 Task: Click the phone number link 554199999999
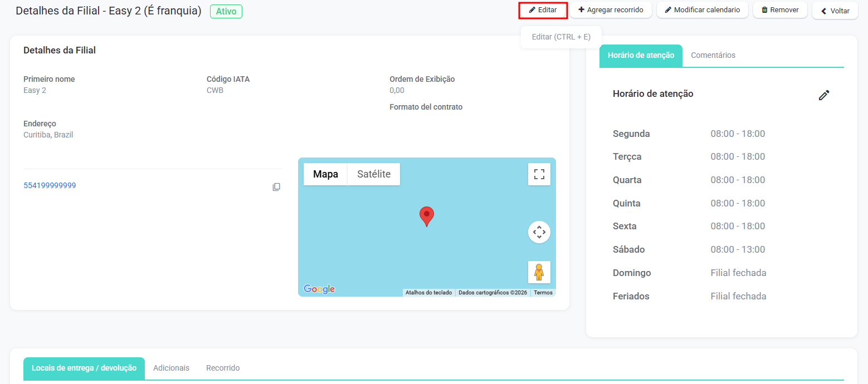tap(50, 185)
